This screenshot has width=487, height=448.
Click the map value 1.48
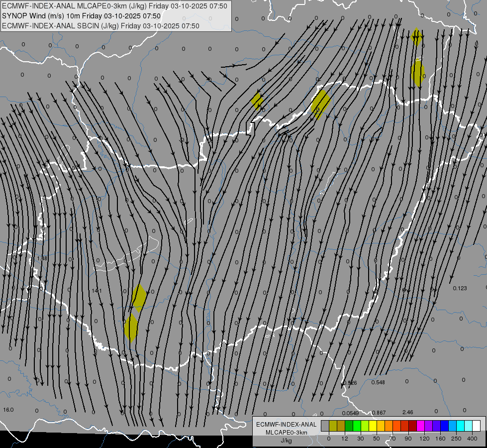42,258
